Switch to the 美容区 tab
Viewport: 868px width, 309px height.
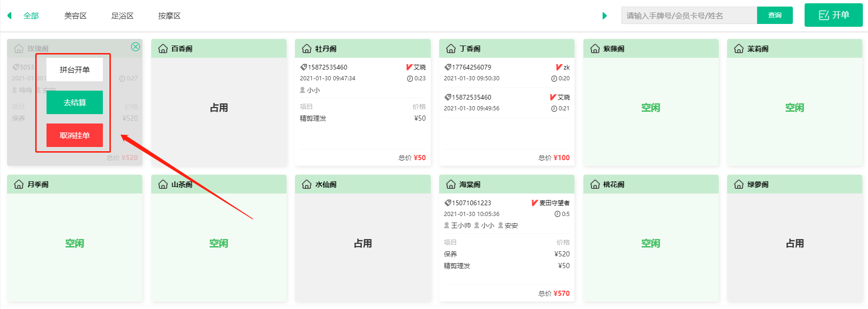coord(75,16)
